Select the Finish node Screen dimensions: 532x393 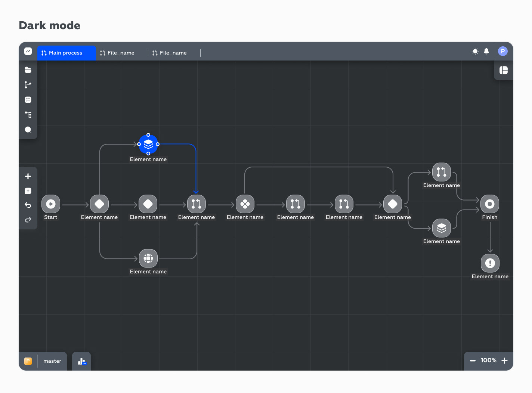pyautogui.click(x=490, y=204)
